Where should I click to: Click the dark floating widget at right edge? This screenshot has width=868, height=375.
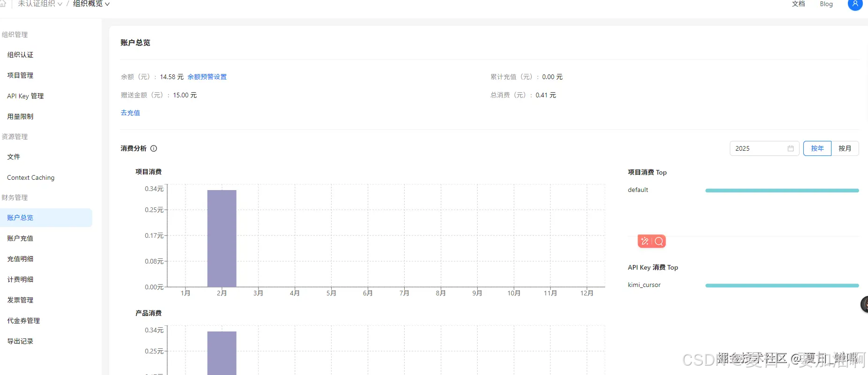click(865, 304)
